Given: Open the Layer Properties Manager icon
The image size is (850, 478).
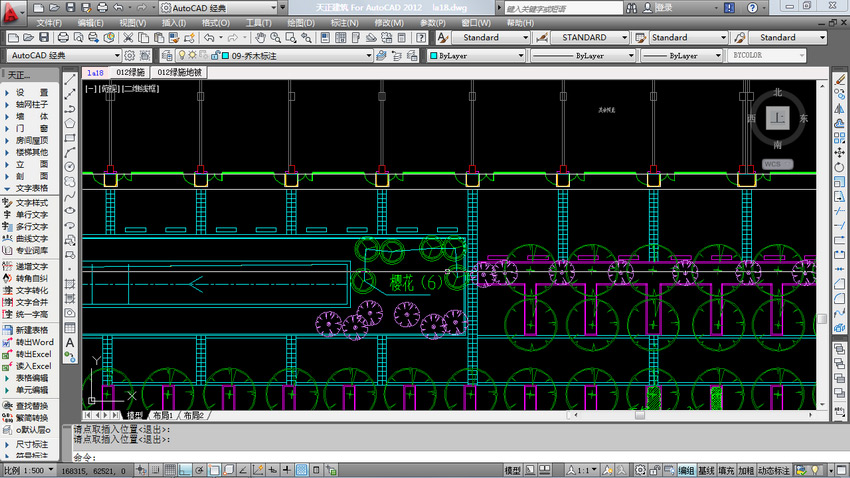Looking at the screenshot, I should coord(167,55).
